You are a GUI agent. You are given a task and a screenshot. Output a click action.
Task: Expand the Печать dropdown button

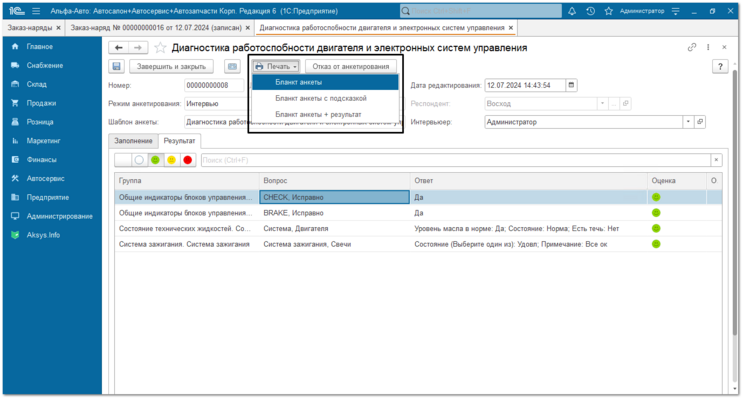click(276, 66)
